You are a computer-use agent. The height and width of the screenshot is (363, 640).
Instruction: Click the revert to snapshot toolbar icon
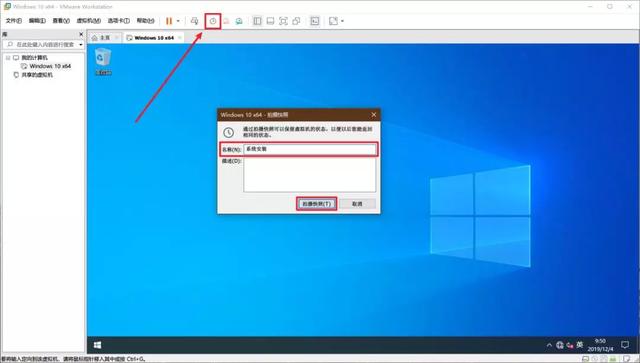[226, 21]
